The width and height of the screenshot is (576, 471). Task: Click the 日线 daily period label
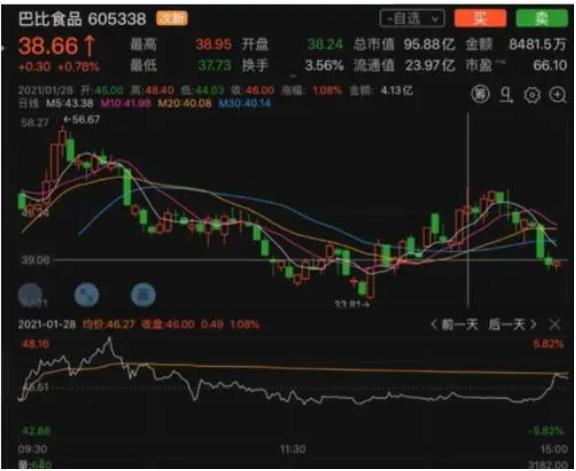(x=29, y=103)
